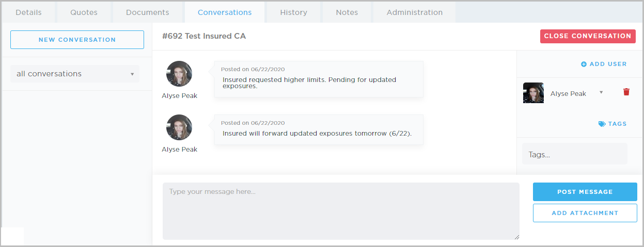
Task: Click the tag icon beside TAGS
Action: coord(602,124)
